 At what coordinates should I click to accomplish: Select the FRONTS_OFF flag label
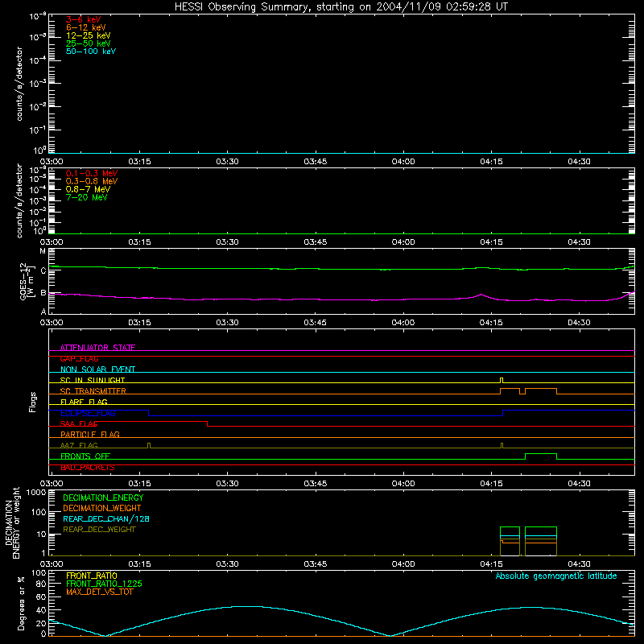[x=85, y=456]
